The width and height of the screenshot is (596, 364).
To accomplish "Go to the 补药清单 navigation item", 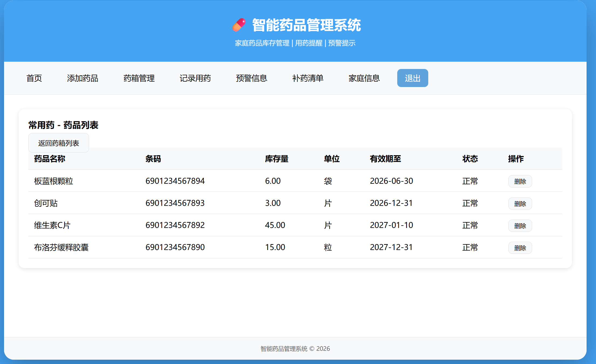I will (308, 78).
